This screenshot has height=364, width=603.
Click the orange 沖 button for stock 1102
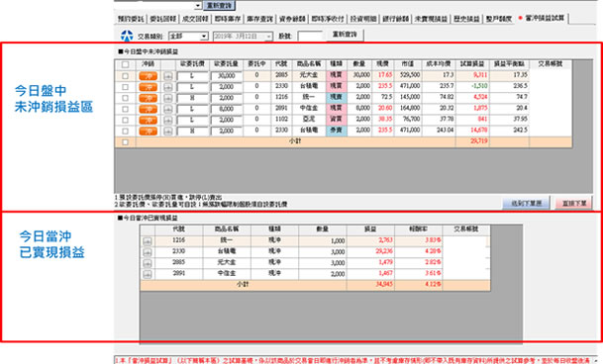click(x=149, y=121)
